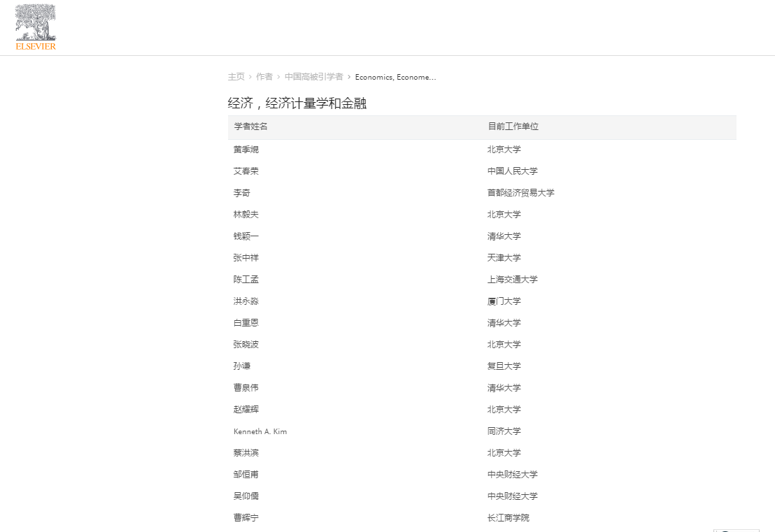The height and width of the screenshot is (532, 775).
Task: Click 长江商学院 affiliation cell
Action: [x=508, y=518]
